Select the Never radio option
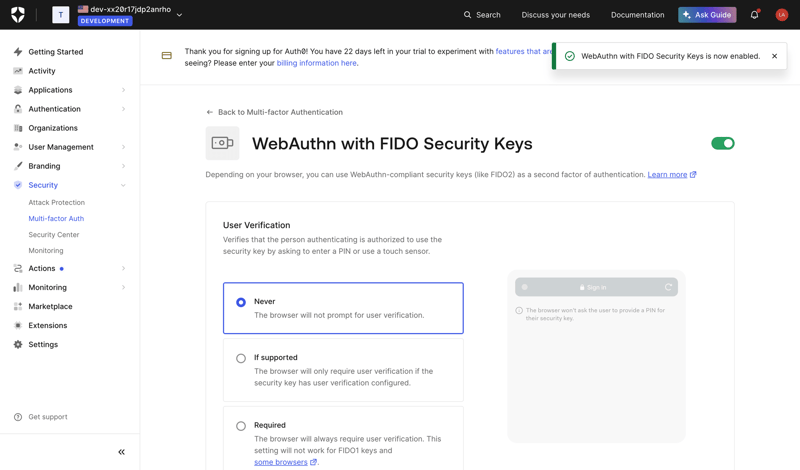This screenshot has width=800, height=470. (241, 302)
